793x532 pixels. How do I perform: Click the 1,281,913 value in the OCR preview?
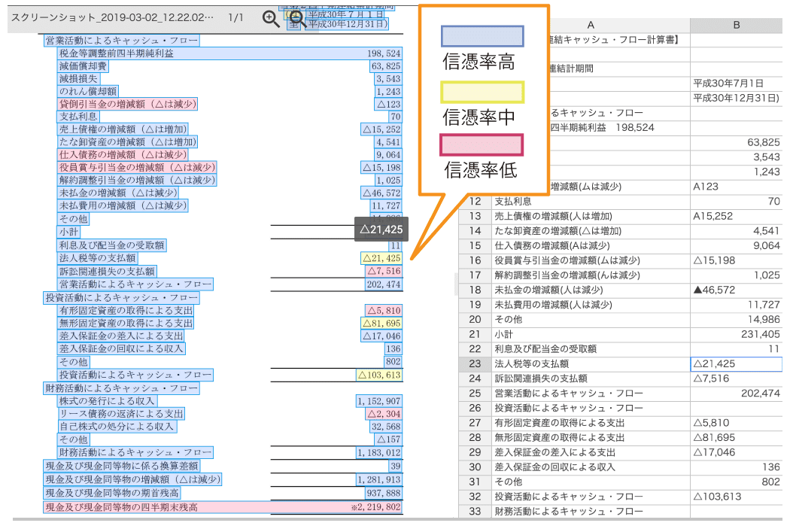coord(379,479)
